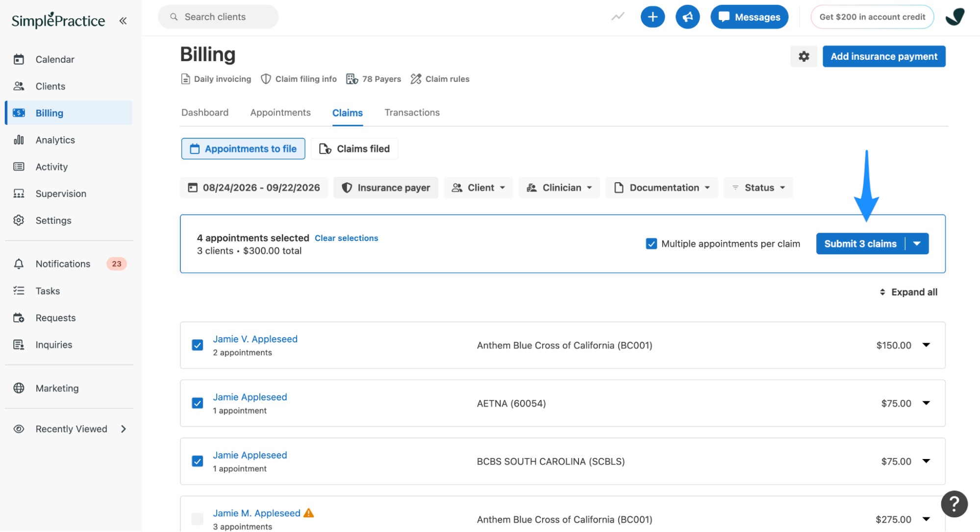Open the Clients people icon
Screen dimensions: 980x532
(x=19, y=86)
